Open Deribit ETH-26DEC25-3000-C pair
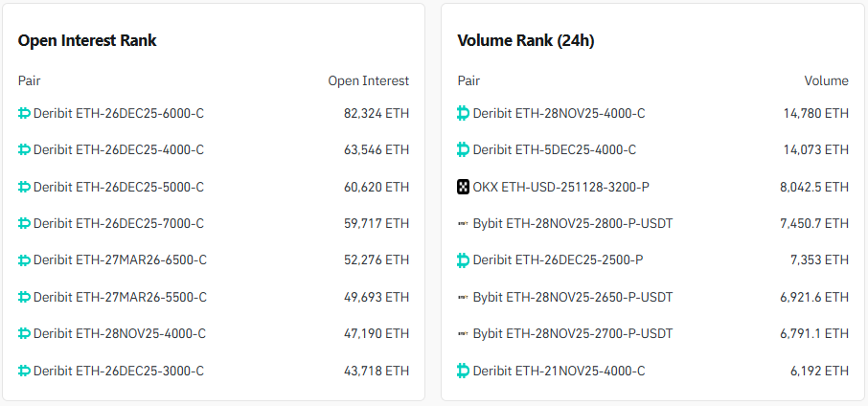This screenshot has height=406, width=868. [x=119, y=371]
